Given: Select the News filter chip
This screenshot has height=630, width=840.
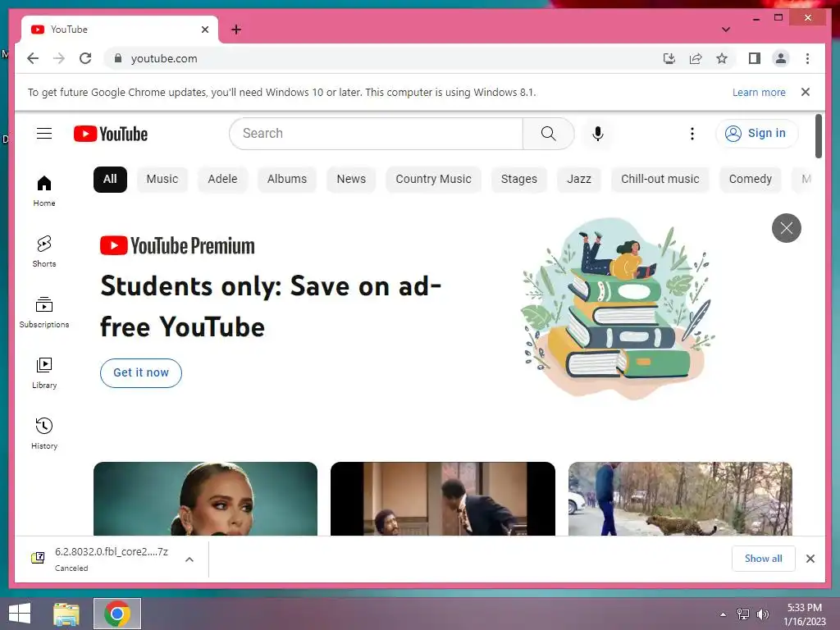Looking at the screenshot, I should pos(351,179).
